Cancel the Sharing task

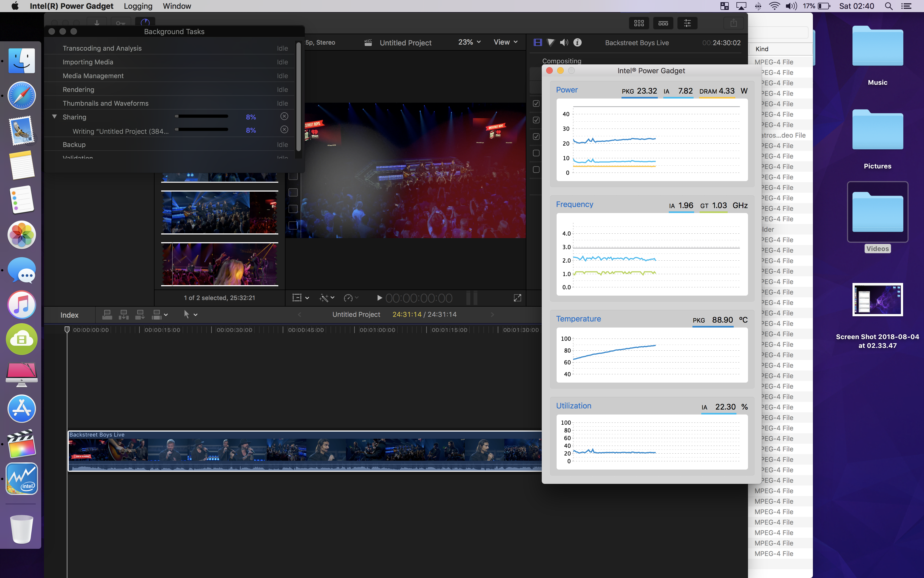[x=284, y=116]
